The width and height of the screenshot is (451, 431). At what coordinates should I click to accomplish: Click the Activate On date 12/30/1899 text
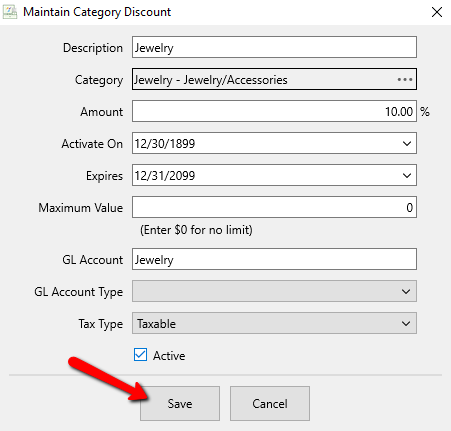tap(165, 144)
